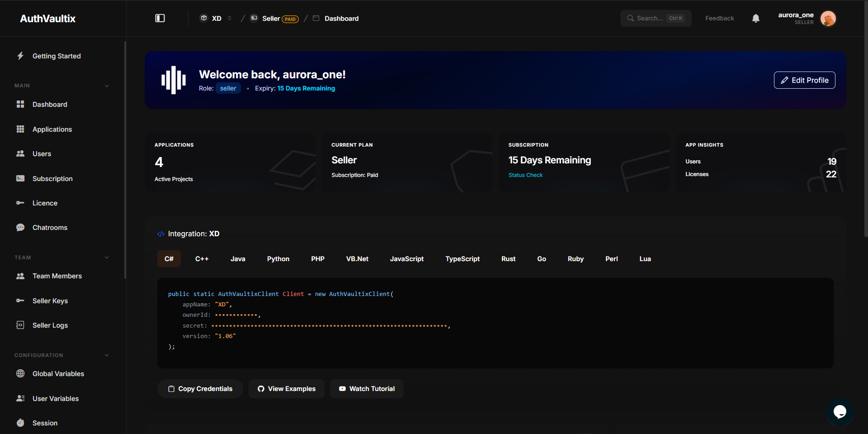Screen dimensions: 868x434
Task: Click the XD app cube icon
Action: click(204, 18)
